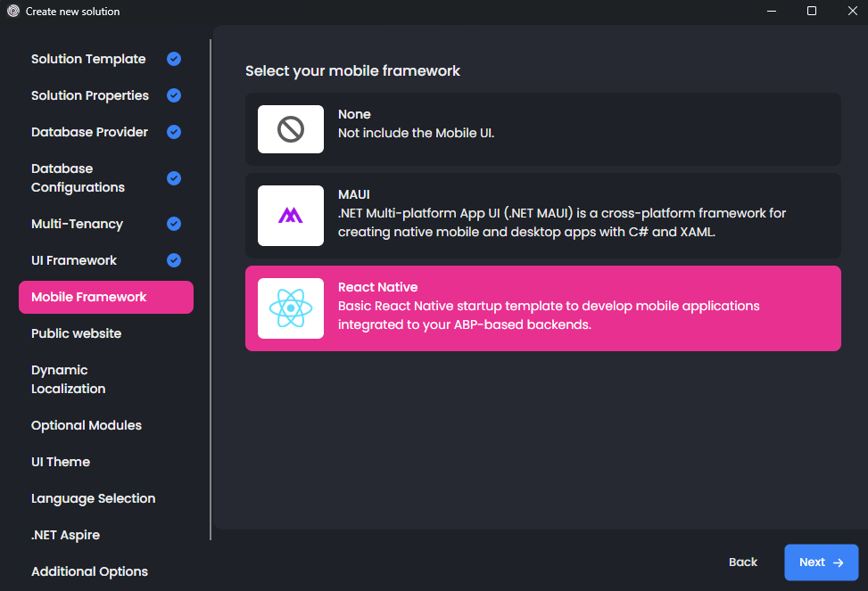Screen dimensions: 868x591
Task: Click the sidebar vertical scrollbar
Action: [211, 290]
